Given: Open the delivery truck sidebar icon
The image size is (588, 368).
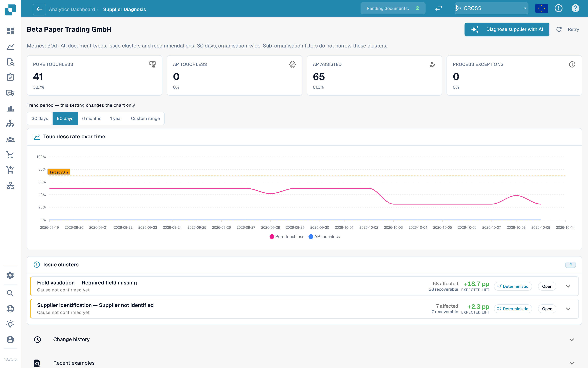Looking at the screenshot, I should [x=10, y=93].
